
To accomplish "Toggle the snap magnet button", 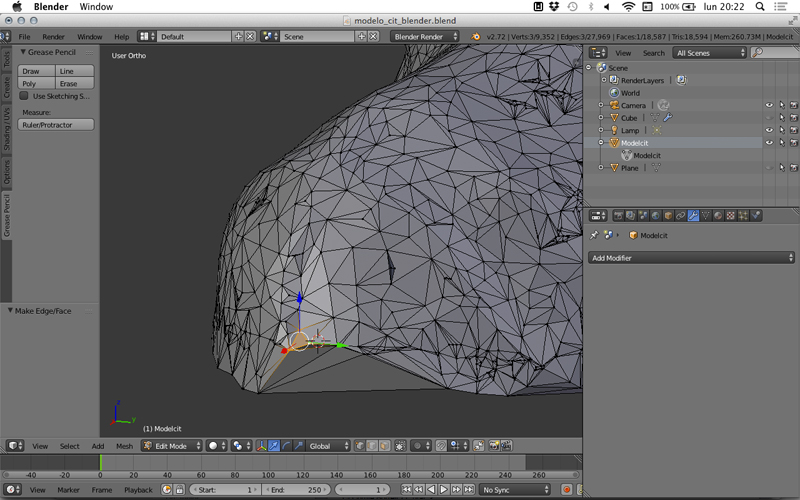I will tap(441, 446).
